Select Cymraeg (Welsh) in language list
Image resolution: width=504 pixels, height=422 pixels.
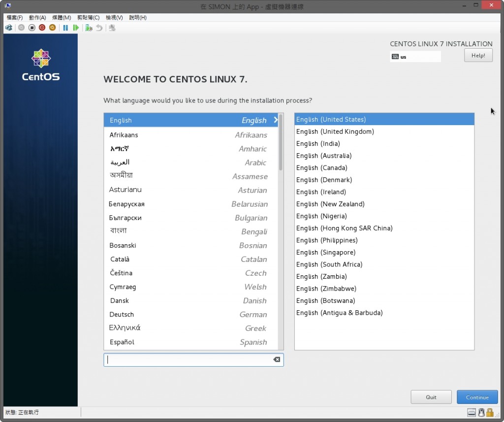point(191,287)
